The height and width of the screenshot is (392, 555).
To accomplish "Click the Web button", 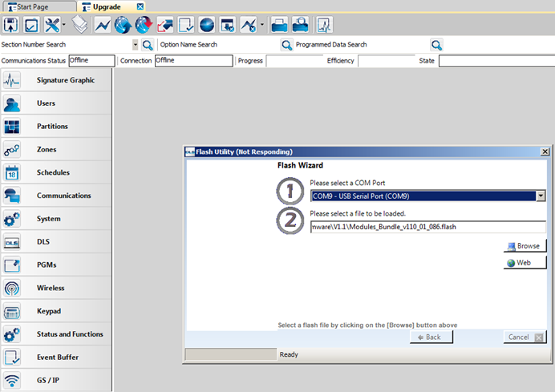I will point(525,262).
